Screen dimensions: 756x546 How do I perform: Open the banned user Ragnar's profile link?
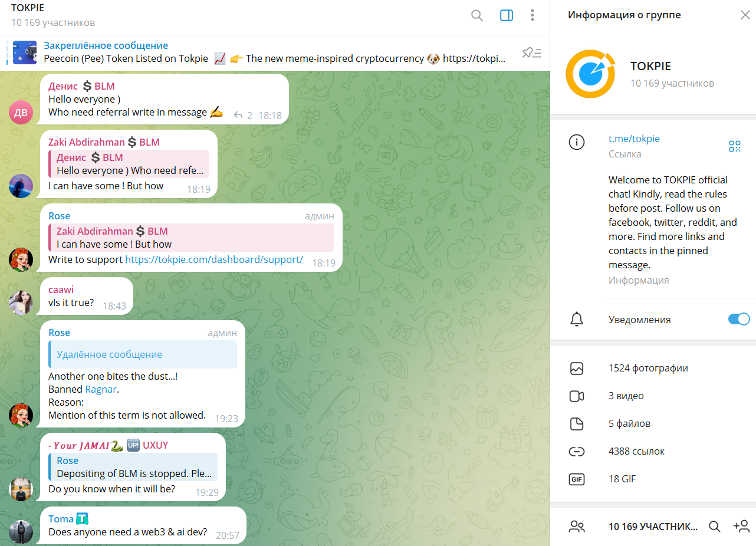[x=101, y=389]
